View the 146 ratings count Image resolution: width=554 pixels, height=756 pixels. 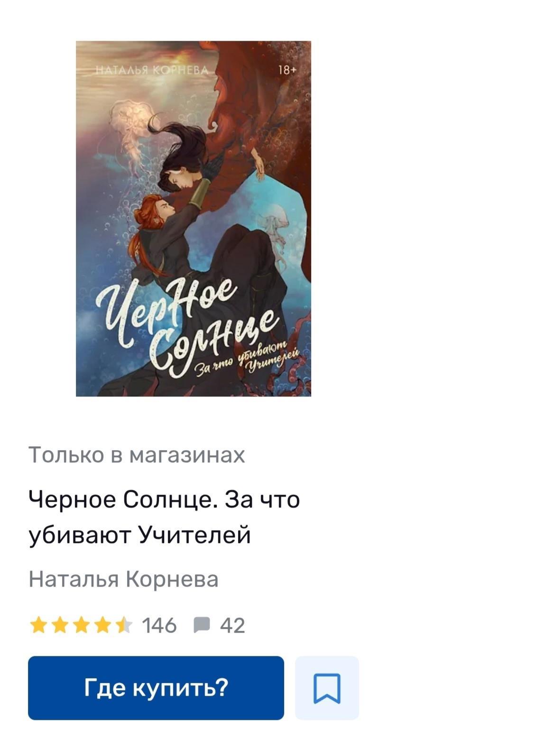click(x=159, y=625)
